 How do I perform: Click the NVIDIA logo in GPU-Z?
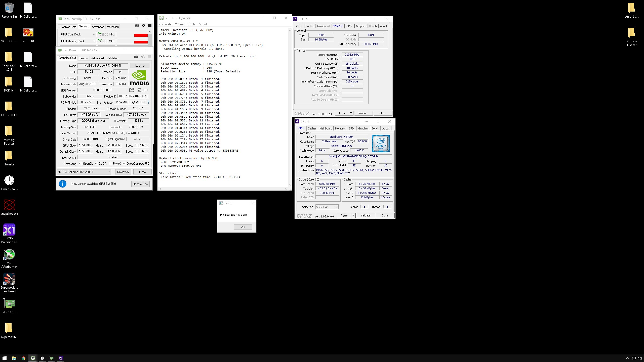coord(140,78)
